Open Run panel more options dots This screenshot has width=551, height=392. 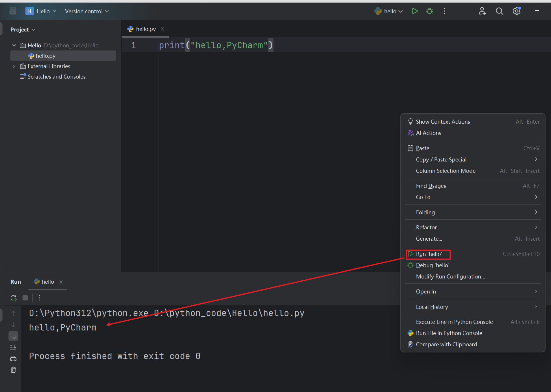pyautogui.click(x=39, y=298)
